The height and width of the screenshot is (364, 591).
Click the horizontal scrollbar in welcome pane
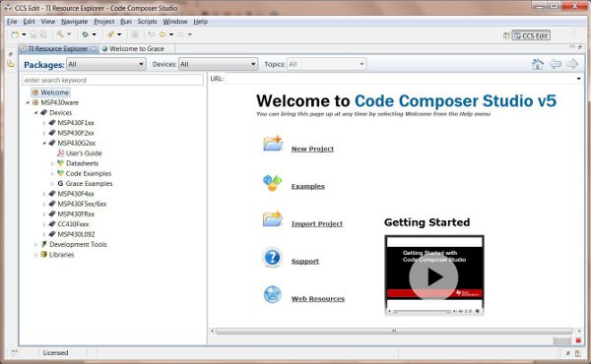(x=394, y=331)
